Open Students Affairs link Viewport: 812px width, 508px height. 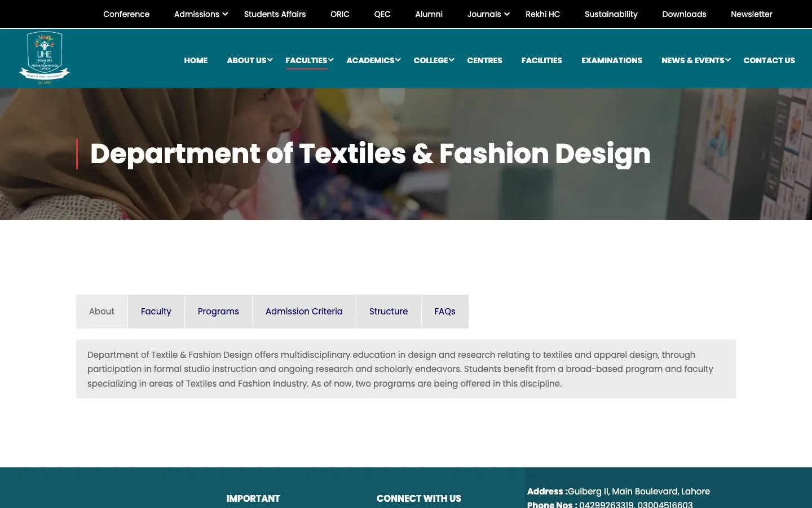coord(275,14)
